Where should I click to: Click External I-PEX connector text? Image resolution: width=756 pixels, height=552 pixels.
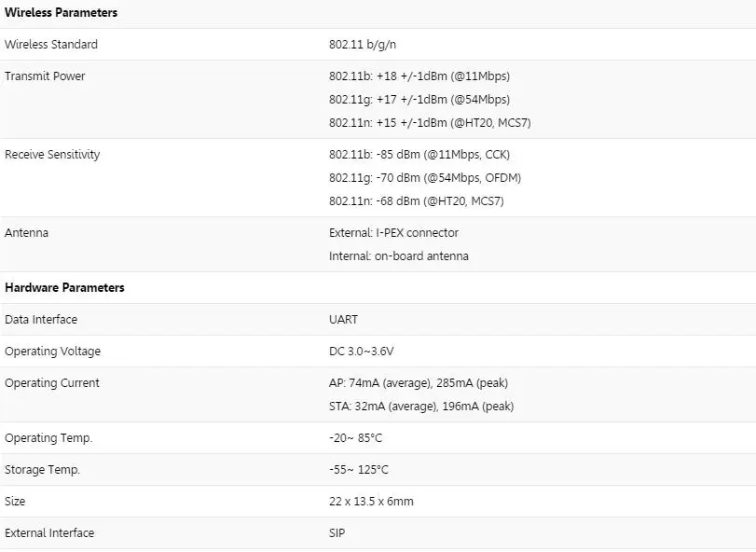point(394,233)
